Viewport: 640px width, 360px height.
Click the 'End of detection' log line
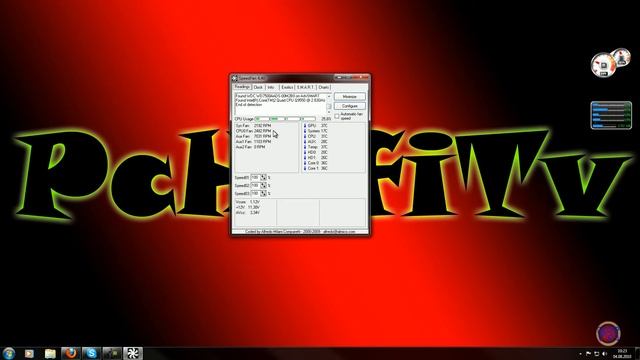[x=248, y=105]
